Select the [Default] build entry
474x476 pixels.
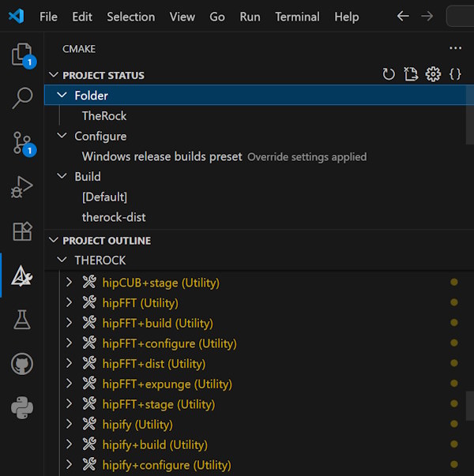pos(104,197)
